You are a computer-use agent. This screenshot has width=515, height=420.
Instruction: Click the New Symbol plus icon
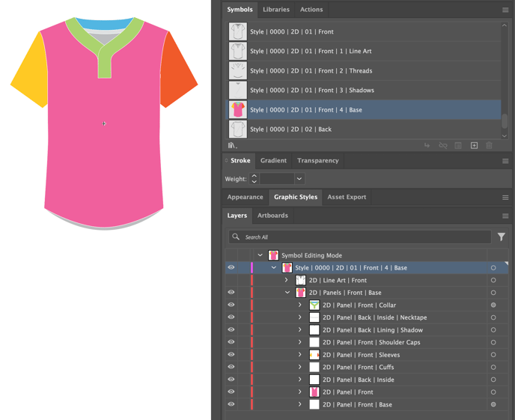point(474,145)
